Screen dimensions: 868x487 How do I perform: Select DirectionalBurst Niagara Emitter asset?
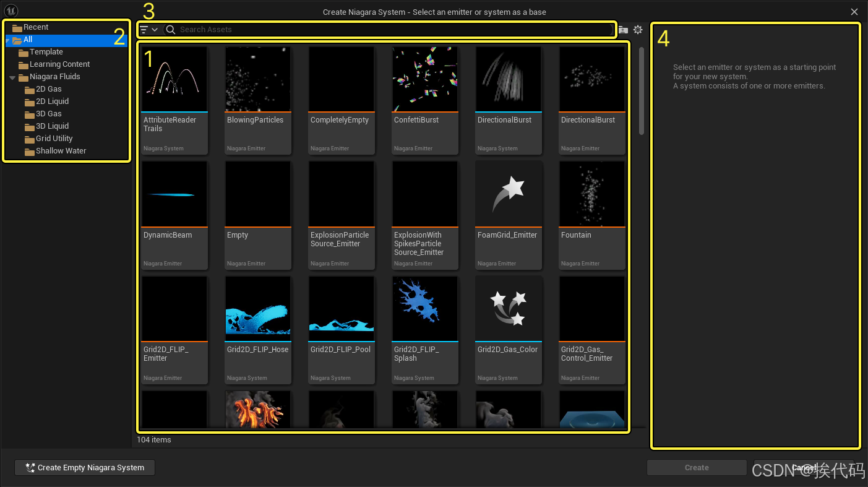[x=592, y=100]
